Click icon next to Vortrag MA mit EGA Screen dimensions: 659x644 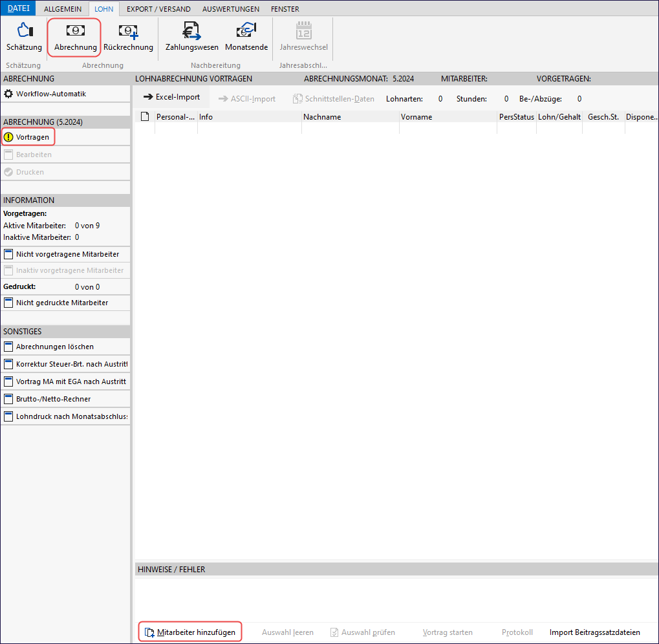(x=8, y=381)
